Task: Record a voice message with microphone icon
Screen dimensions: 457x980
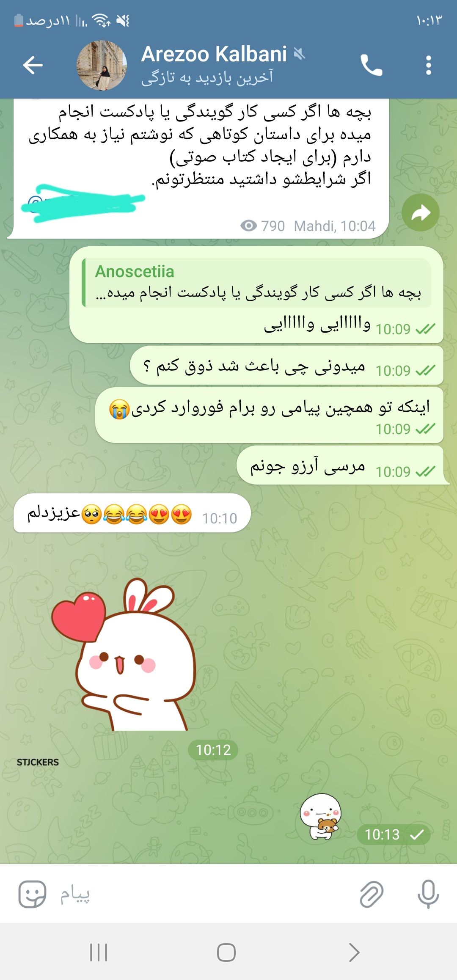Action: 428,894
